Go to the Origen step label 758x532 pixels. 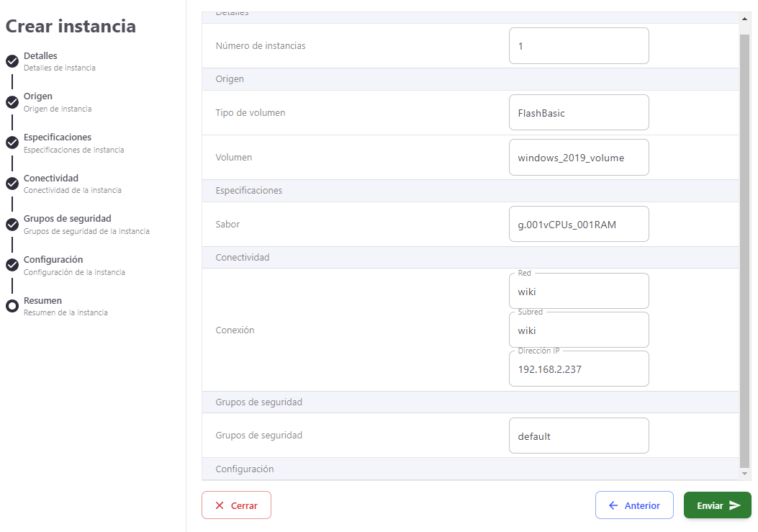point(38,96)
